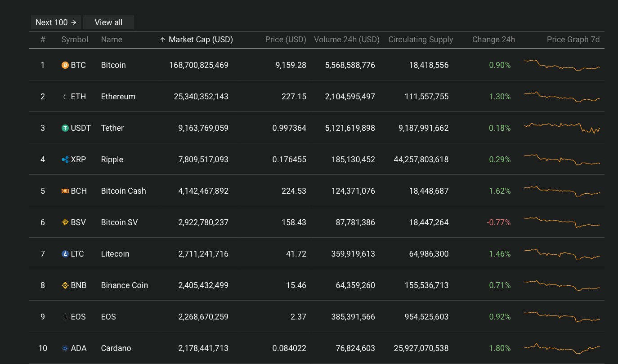Go to the Next 100 coins
Screen dimensions: 618x364
click(56, 22)
